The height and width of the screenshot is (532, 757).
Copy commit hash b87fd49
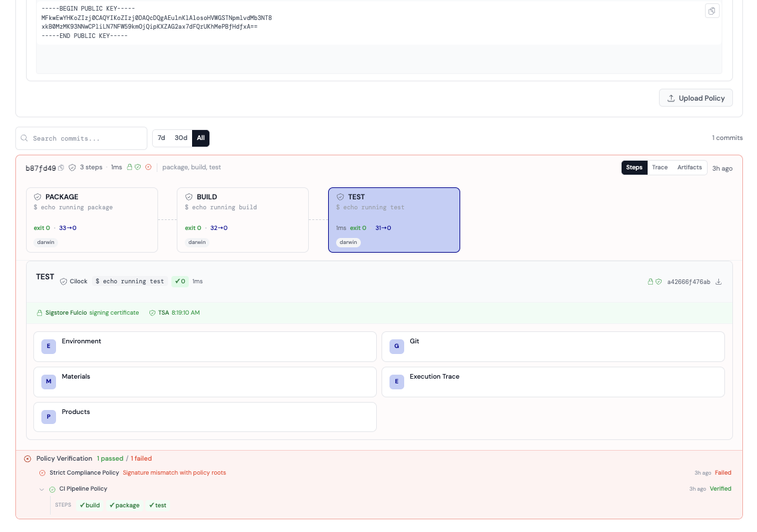tap(61, 168)
